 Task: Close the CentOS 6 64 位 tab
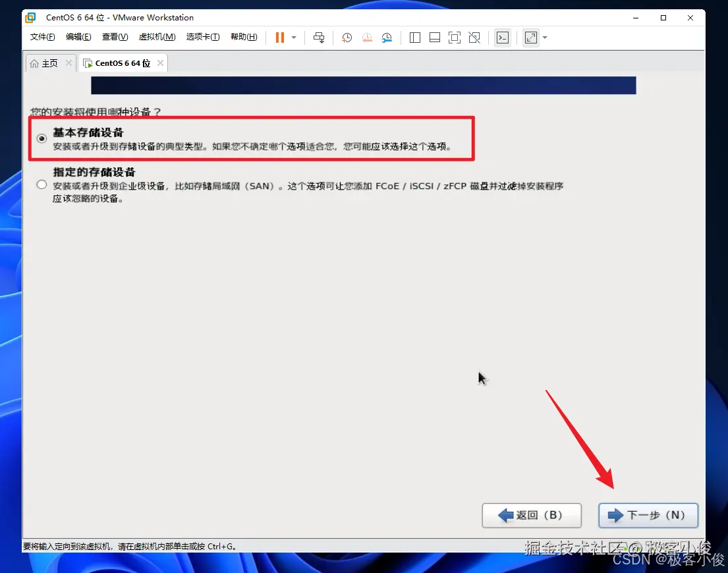pos(160,63)
